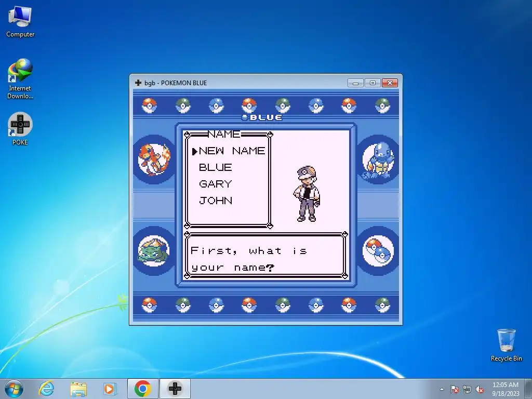Open the network status tray icon

click(x=467, y=389)
